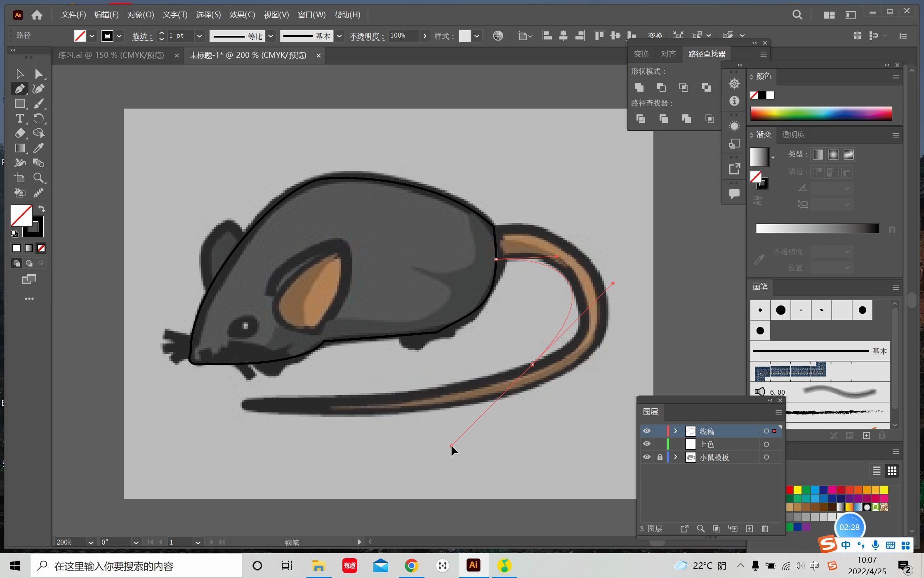
Task: Click 不透明度 opacity panel link
Action: coord(367,36)
